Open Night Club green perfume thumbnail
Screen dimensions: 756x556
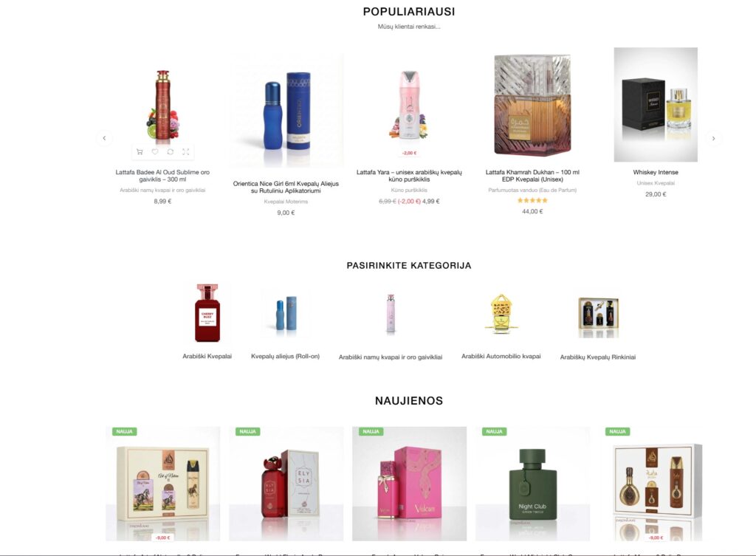532,483
